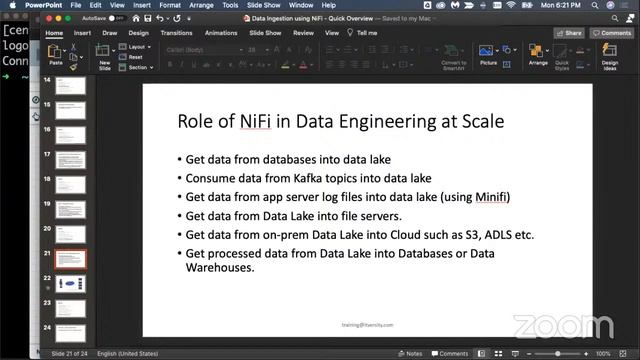Open the Transitions ribbon tab

[176, 33]
